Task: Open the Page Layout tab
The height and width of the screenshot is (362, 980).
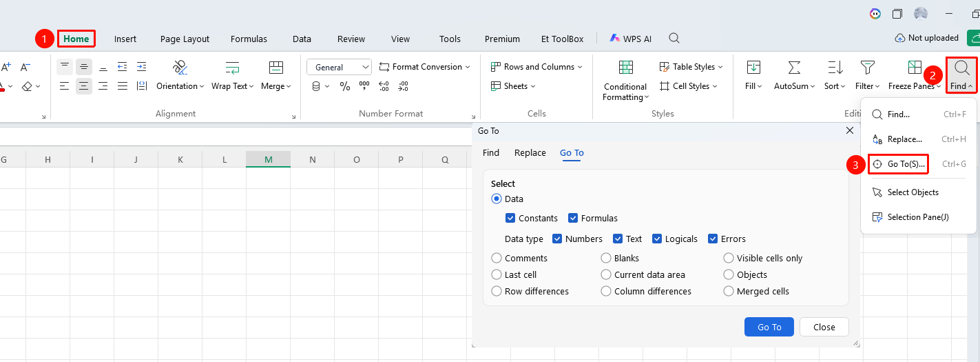Action: [185, 39]
